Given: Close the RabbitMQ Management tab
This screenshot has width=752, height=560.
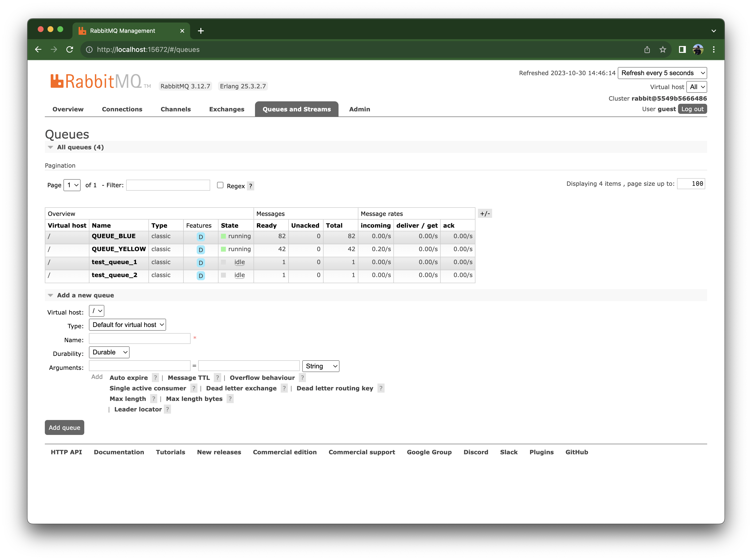Looking at the screenshot, I should tap(182, 31).
